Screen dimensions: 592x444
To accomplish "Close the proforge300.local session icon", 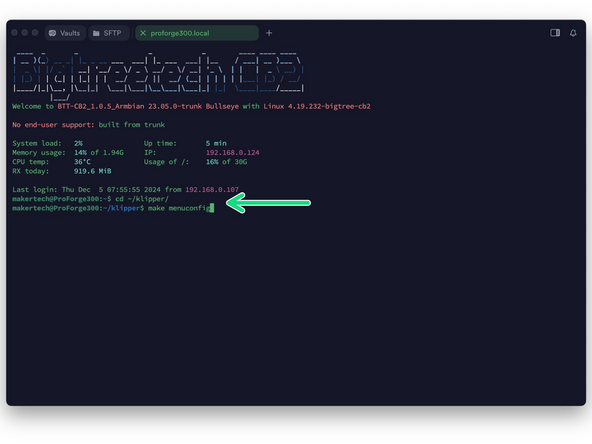I will click(x=143, y=33).
